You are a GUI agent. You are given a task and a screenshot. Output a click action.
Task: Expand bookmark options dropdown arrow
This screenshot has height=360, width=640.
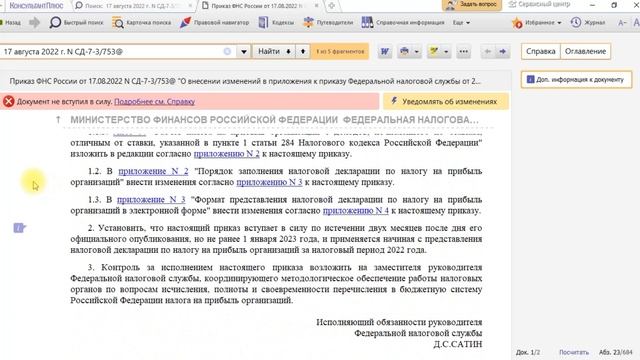click(446, 52)
